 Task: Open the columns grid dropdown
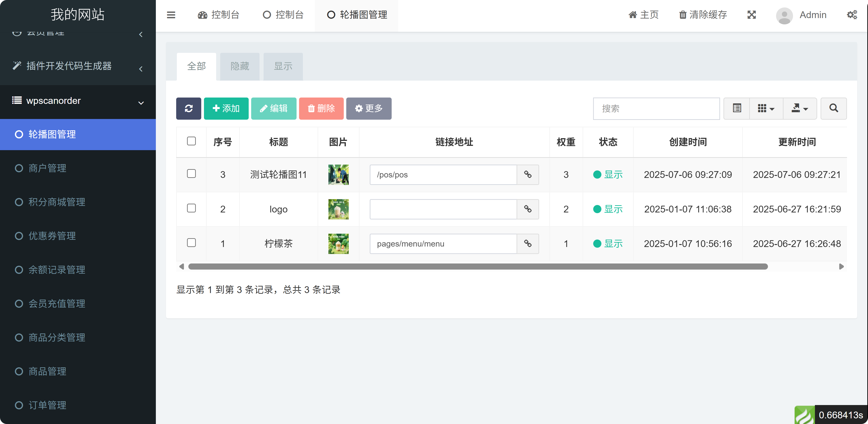click(x=765, y=108)
